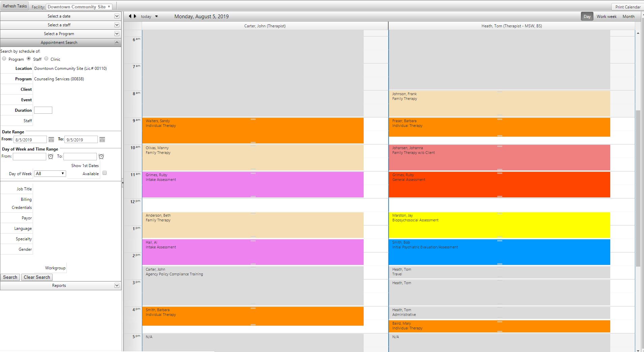This screenshot has width=644, height=352.
Task: Open the From date calendar picker
Action: (52, 139)
